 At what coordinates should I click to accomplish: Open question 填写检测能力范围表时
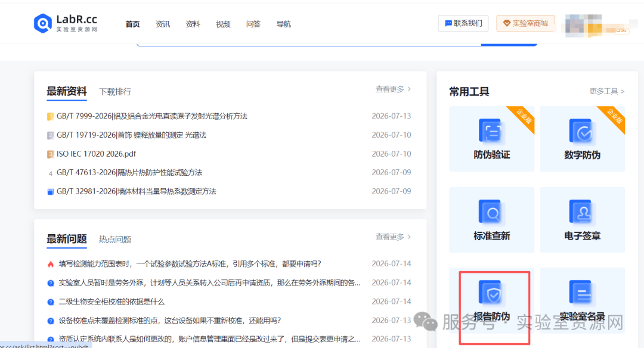tap(190, 263)
